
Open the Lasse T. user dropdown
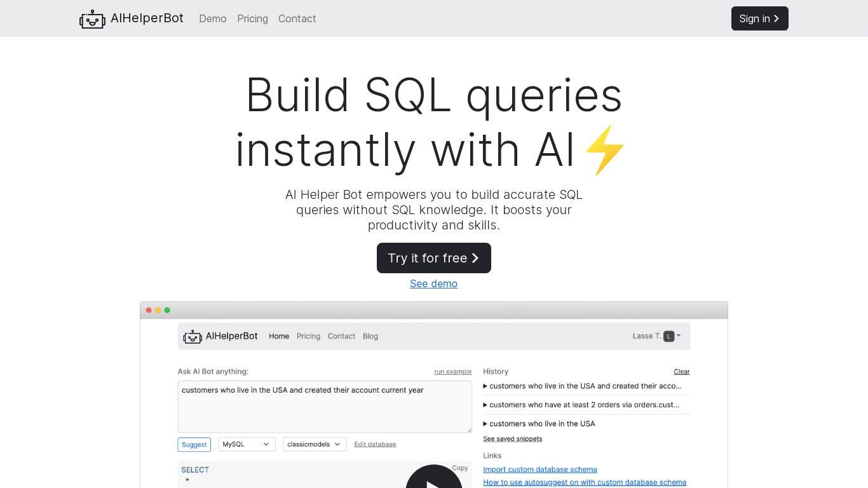pyautogui.click(x=656, y=336)
